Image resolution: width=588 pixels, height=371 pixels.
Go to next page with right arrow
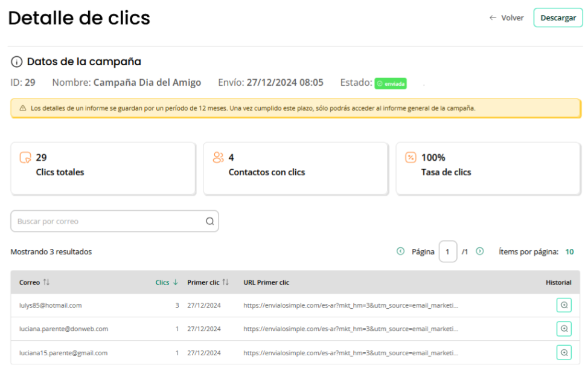pos(479,251)
